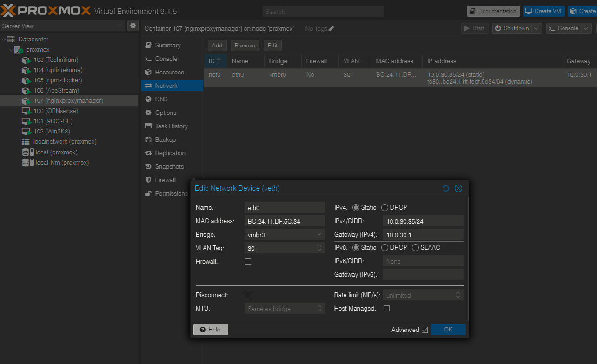The width and height of the screenshot is (597, 364).
Task: Click the Gateway (IPv4) input field
Action: [x=423, y=235]
